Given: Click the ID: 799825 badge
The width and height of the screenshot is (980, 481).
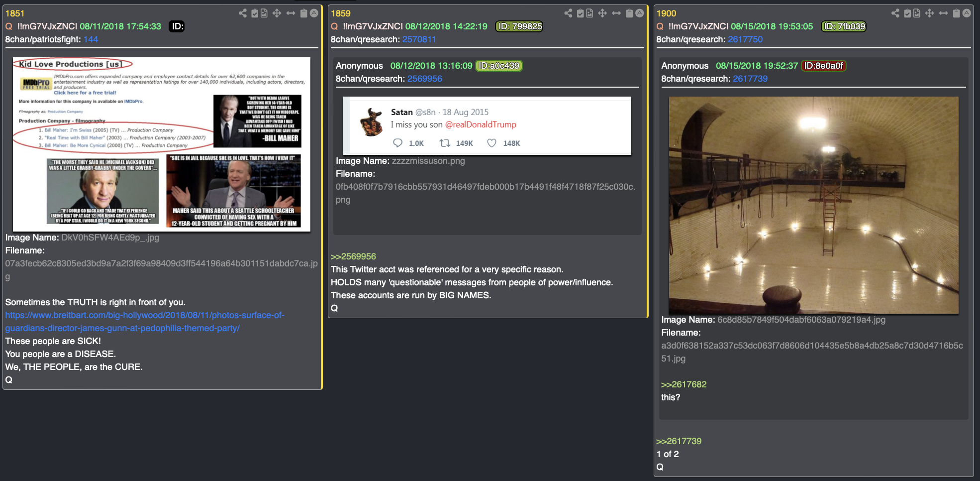Looking at the screenshot, I should [519, 26].
